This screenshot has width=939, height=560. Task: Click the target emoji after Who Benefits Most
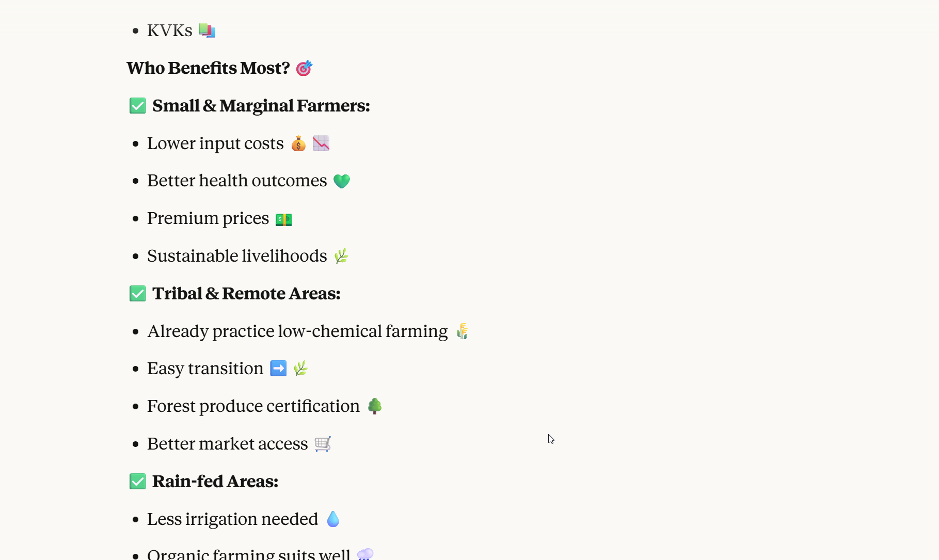pyautogui.click(x=304, y=68)
